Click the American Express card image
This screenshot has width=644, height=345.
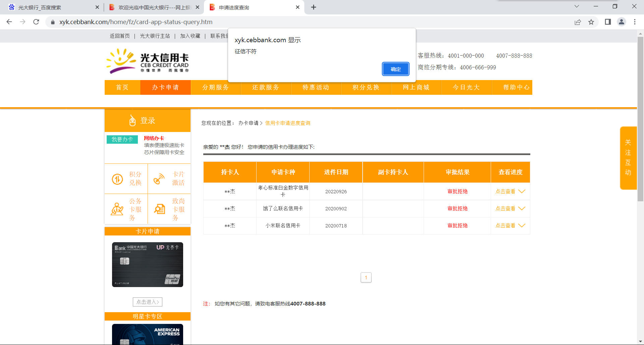[x=148, y=334]
